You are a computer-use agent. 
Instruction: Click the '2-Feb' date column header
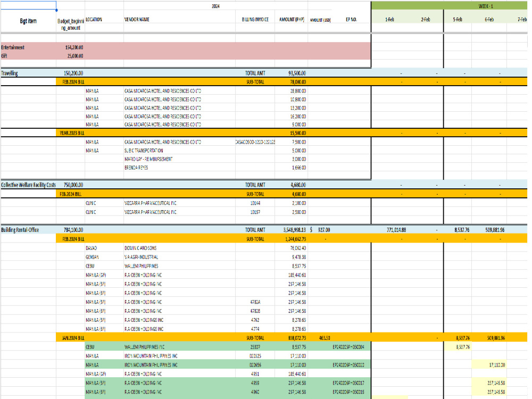pos(426,20)
